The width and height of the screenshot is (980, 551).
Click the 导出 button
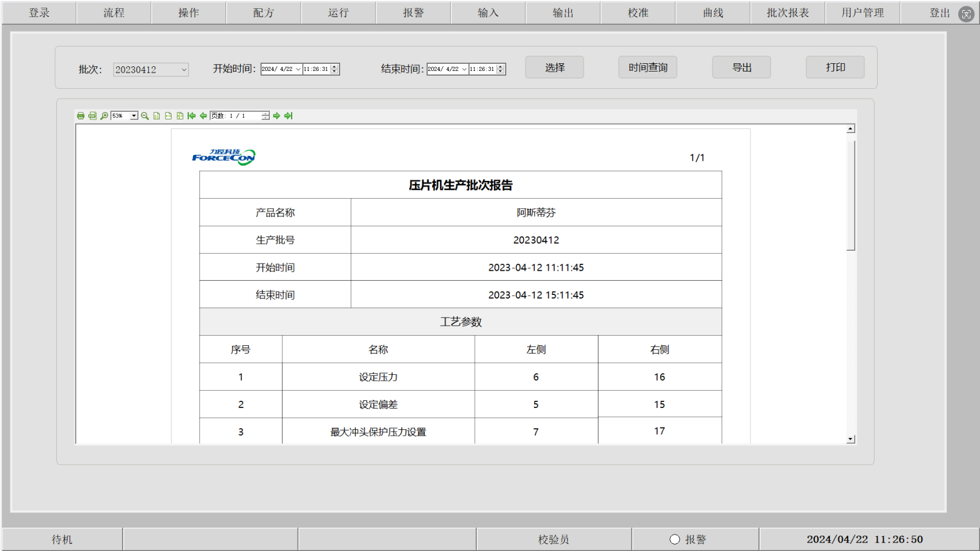tap(741, 67)
